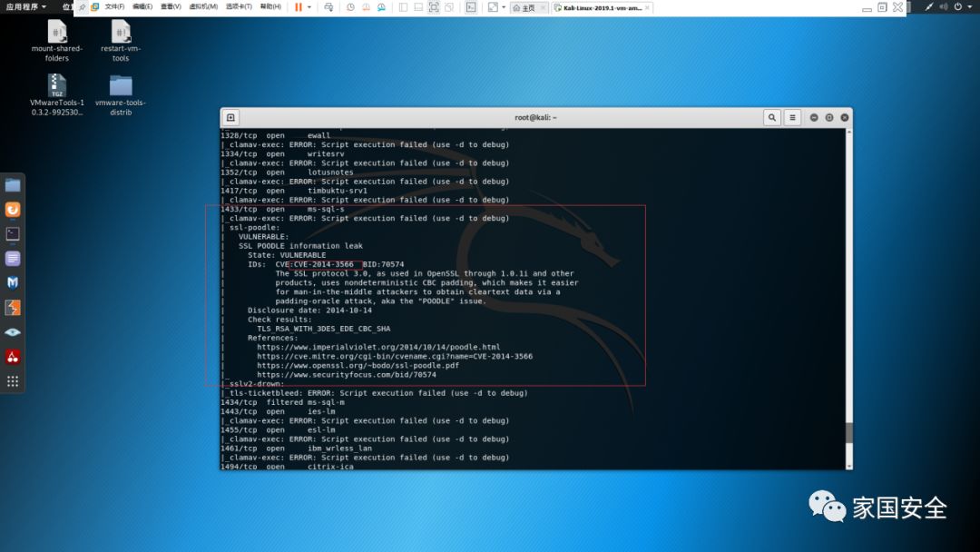
Task: Expand the power options dropdown next to pause
Action: tap(309, 7)
